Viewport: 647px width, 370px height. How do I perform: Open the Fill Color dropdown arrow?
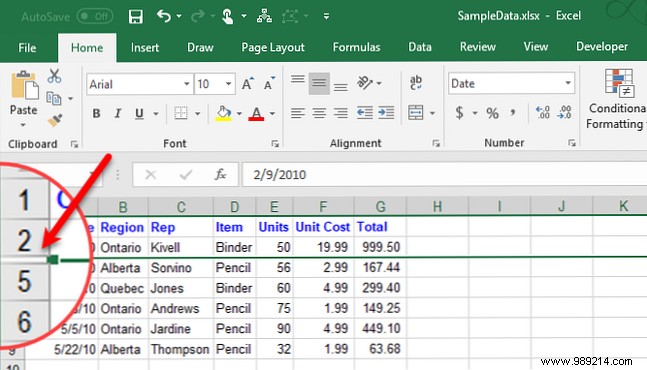(239, 114)
